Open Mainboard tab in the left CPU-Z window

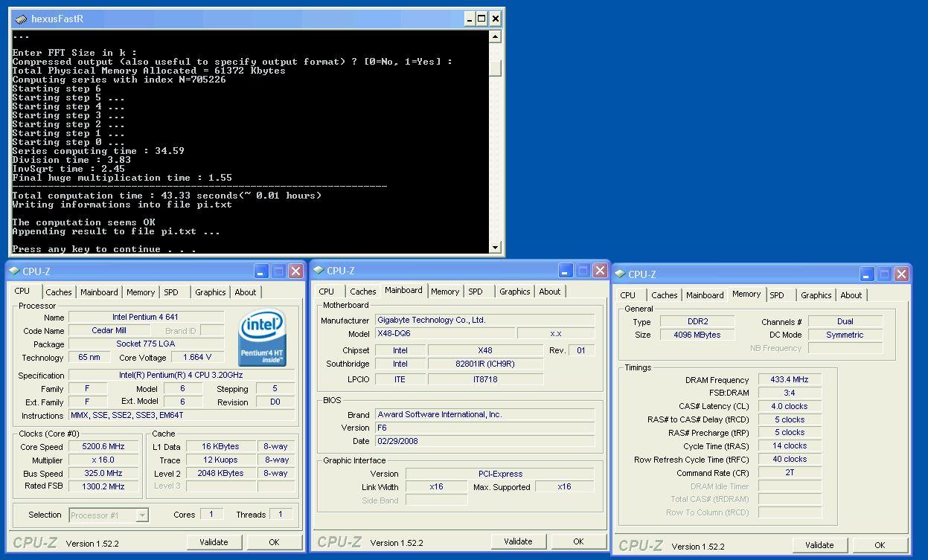click(99, 292)
